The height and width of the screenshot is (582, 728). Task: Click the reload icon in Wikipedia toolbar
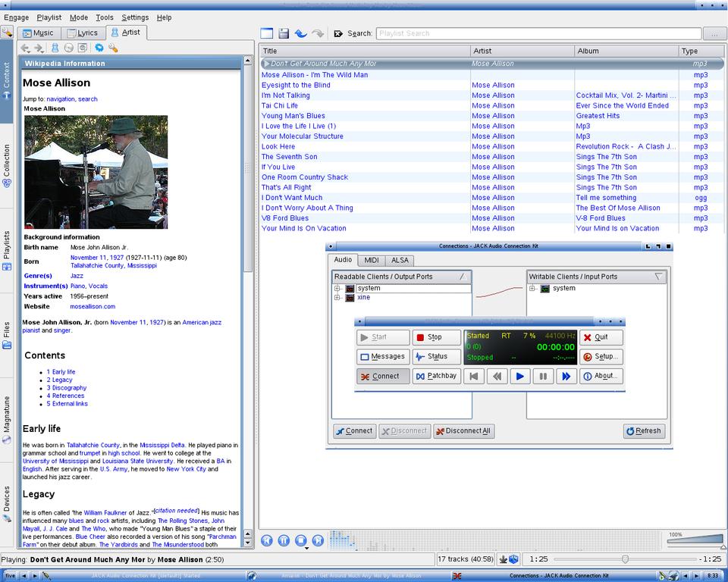click(99, 48)
